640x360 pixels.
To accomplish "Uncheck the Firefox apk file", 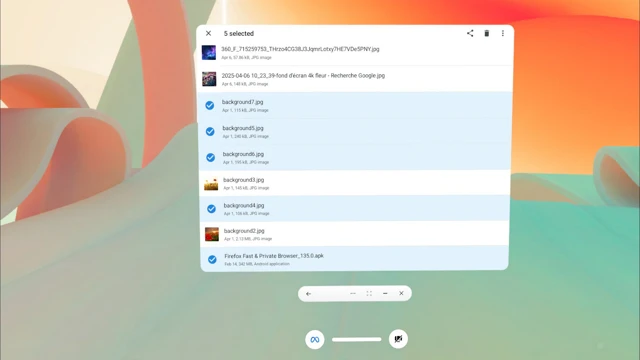I will [212, 260].
